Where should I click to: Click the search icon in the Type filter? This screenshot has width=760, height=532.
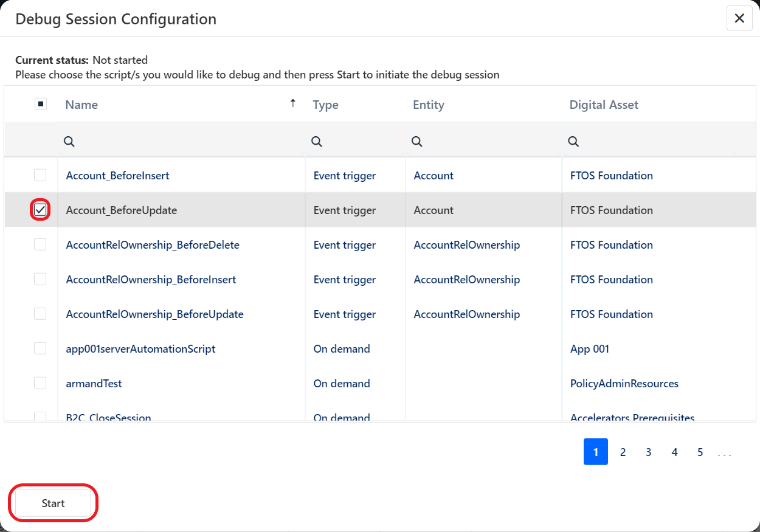point(317,141)
